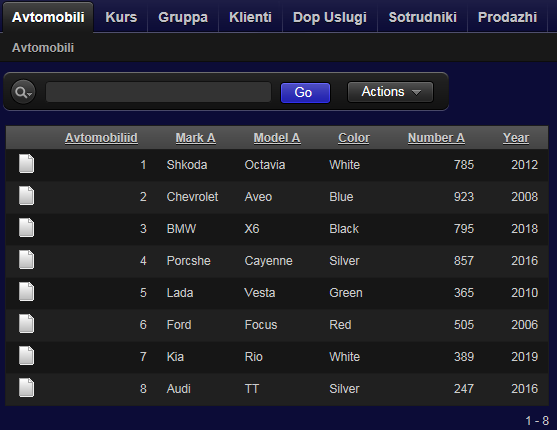557x430 pixels.
Task: Click the Focus model cell
Action: tap(261, 325)
